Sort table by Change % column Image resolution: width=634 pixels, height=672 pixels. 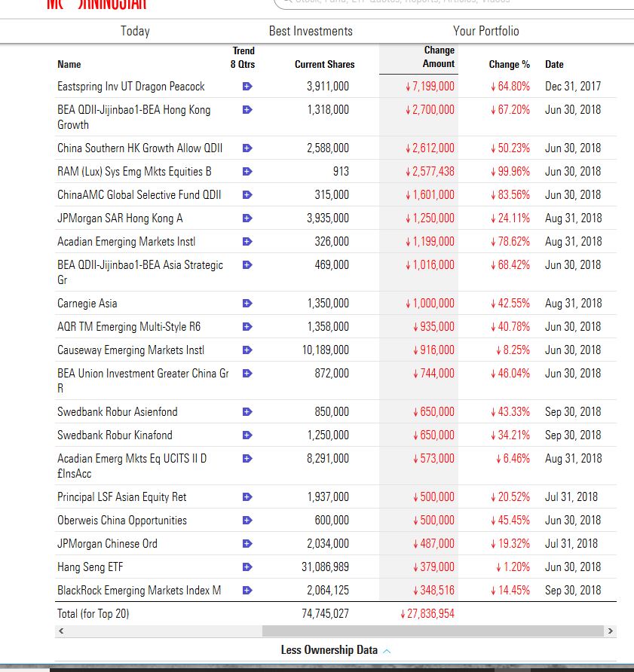(x=509, y=65)
